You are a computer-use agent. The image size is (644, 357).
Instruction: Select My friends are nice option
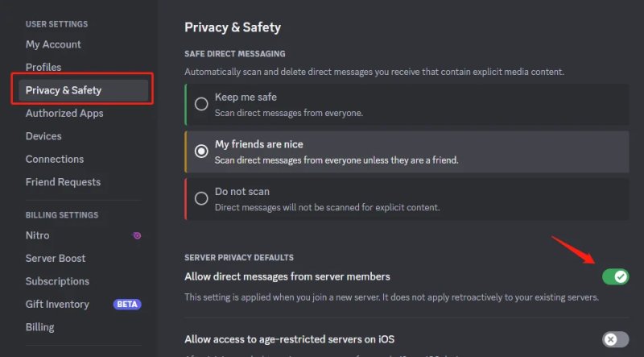click(x=201, y=152)
